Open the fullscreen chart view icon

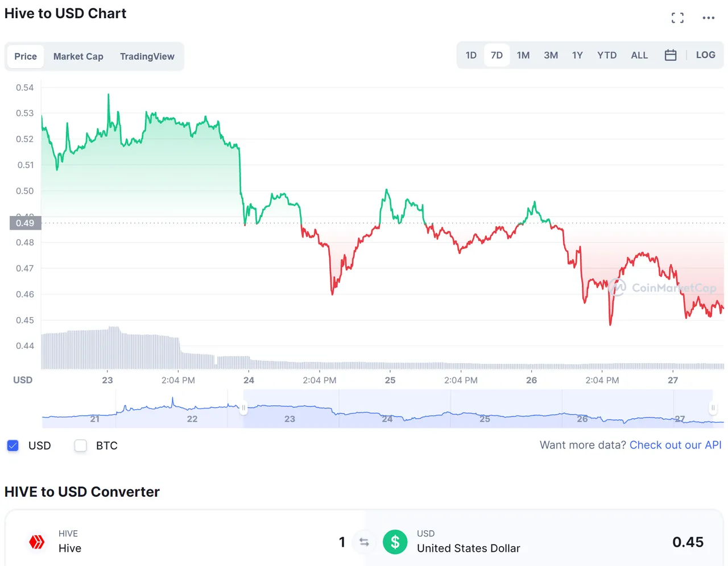(x=677, y=18)
